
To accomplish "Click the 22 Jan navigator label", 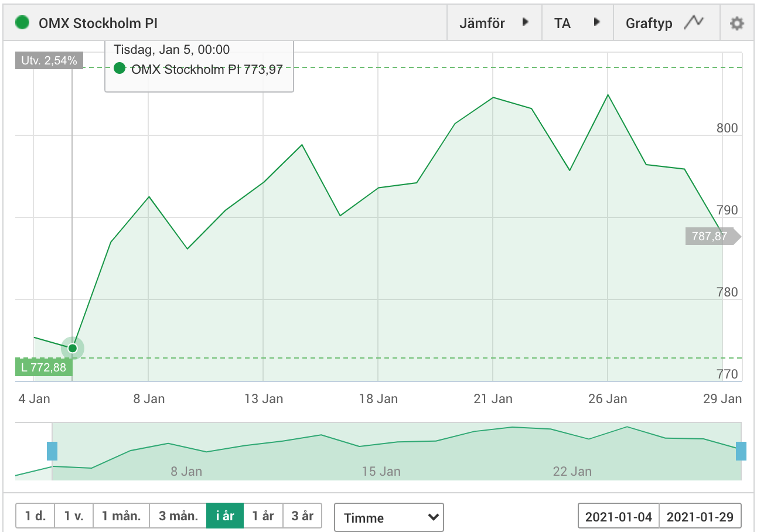I will coord(572,471).
